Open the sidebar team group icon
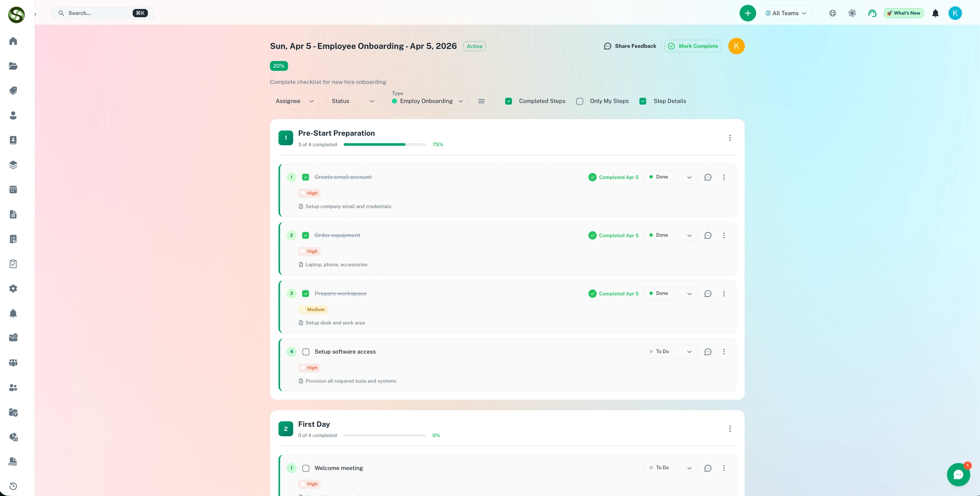This screenshot has width=980, height=496. pos(13,362)
